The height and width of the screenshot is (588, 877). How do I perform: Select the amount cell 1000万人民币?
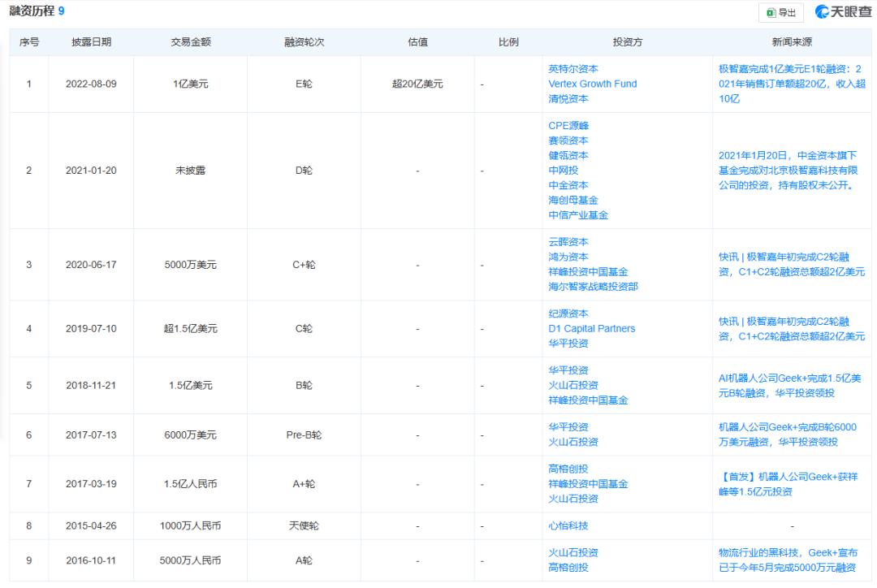[190, 526]
